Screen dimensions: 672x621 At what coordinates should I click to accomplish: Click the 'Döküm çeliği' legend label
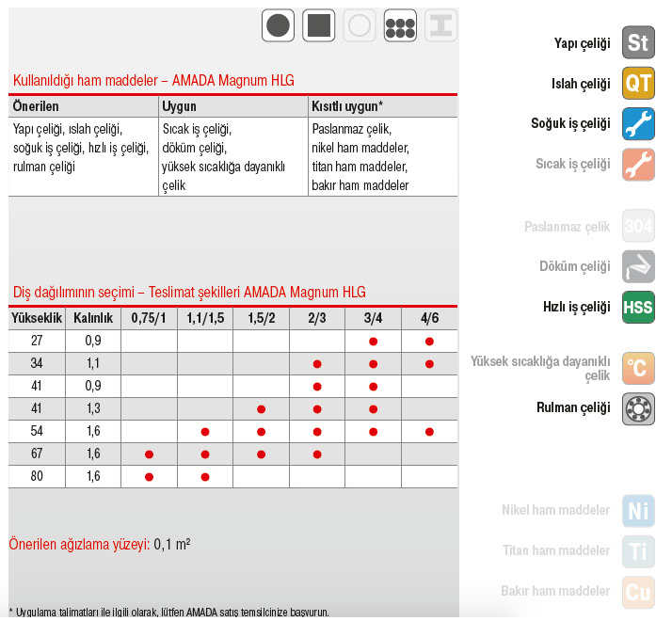(x=575, y=267)
